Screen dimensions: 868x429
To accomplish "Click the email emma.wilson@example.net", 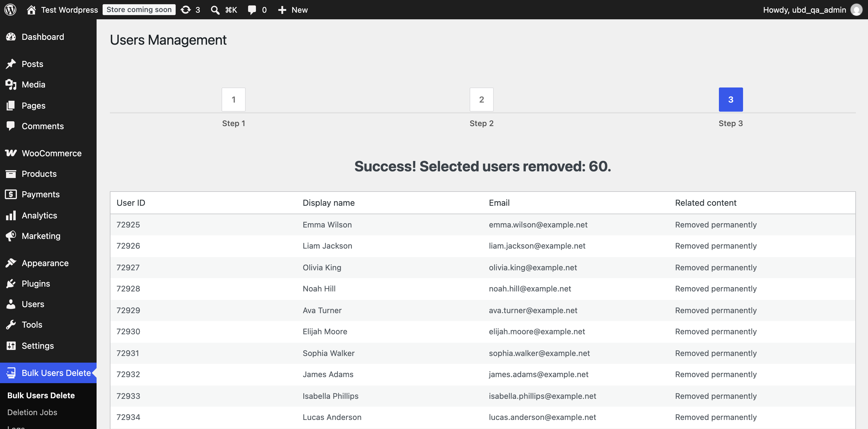I will [538, 224].
